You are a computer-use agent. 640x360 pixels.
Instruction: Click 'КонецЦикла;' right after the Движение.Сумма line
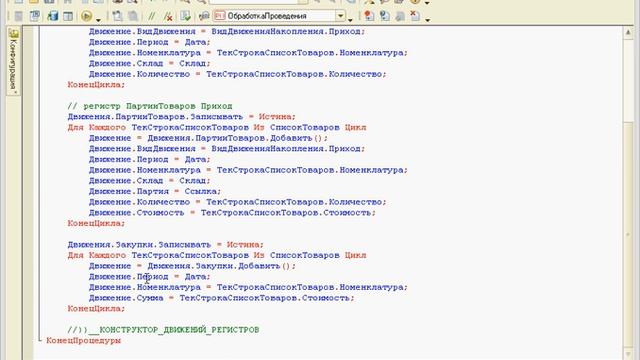click(96, 309)
